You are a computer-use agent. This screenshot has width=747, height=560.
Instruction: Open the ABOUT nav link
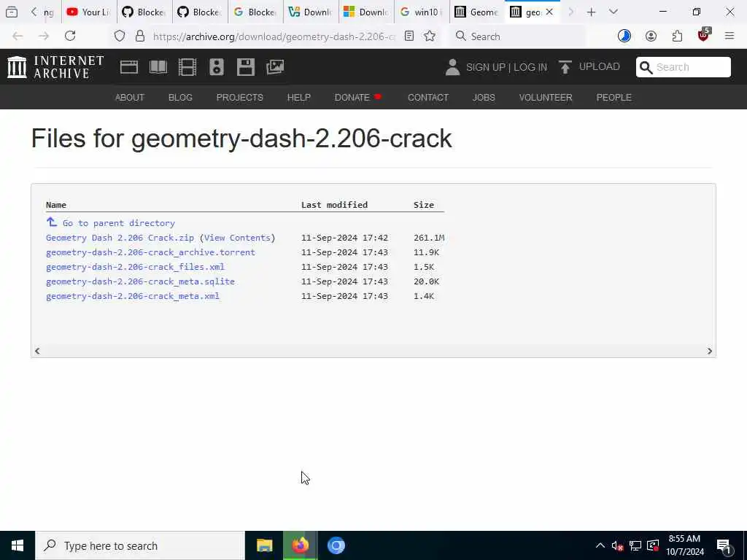[x=130, y=98]
